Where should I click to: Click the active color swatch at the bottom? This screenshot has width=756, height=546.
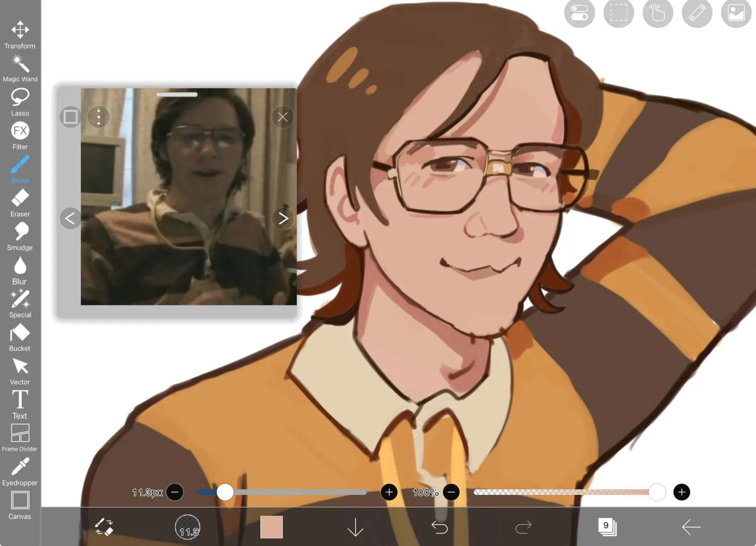pyautogui.click(x=271, y=527)
